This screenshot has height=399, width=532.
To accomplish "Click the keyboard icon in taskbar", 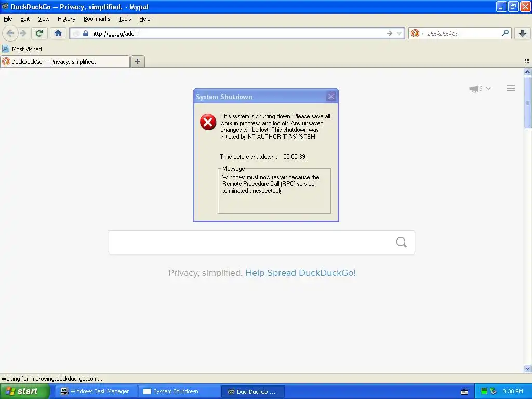I will point(465,392).
